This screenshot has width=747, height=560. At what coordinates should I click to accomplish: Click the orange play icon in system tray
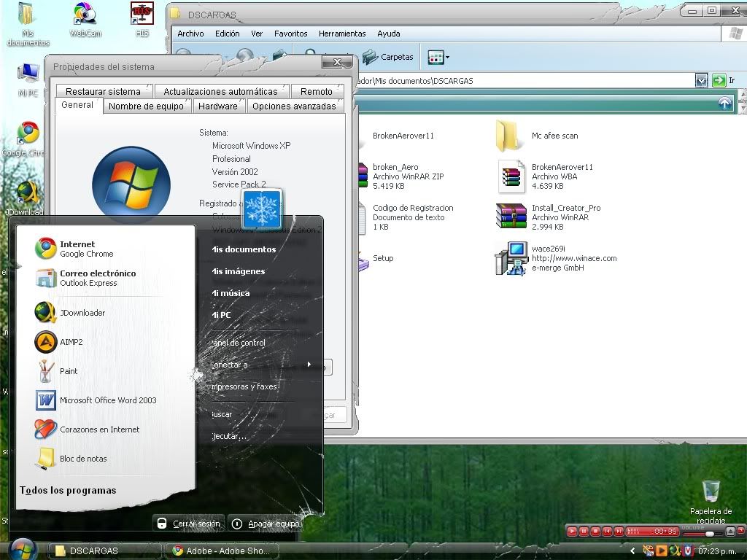click(661, 551)
